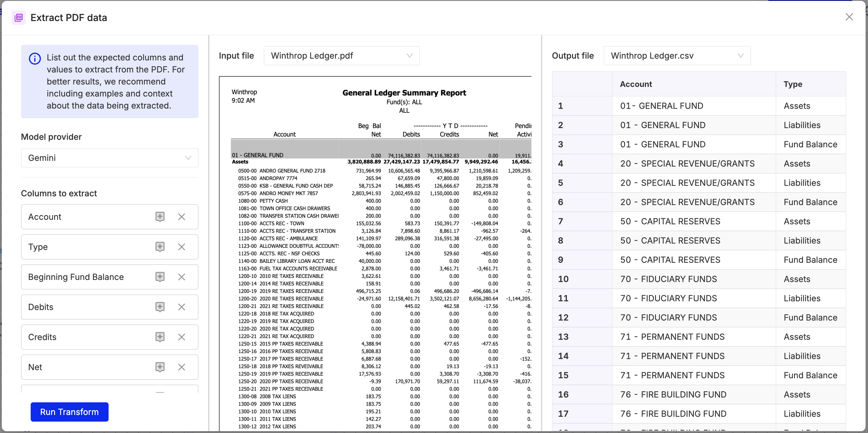This screenshot has height=433, width=868.
Task: Remove the Net column with X
Action: pyautogui.click(x=182, y=367)
